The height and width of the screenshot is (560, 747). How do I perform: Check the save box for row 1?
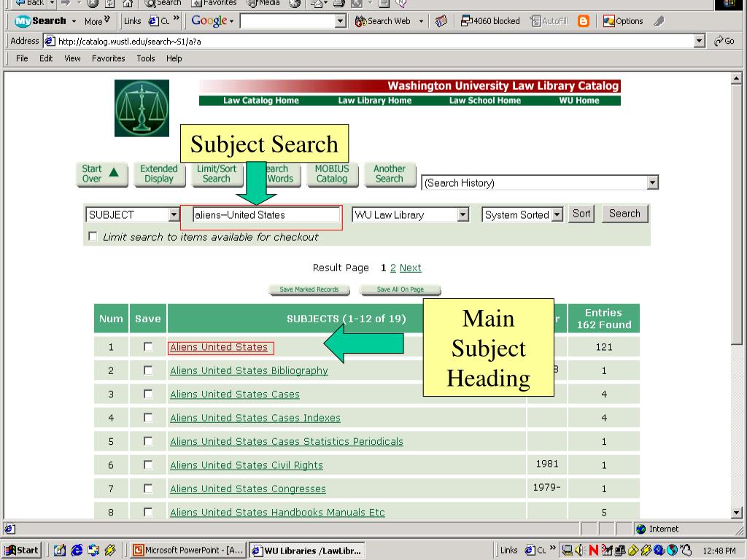(x=148, y=347)
